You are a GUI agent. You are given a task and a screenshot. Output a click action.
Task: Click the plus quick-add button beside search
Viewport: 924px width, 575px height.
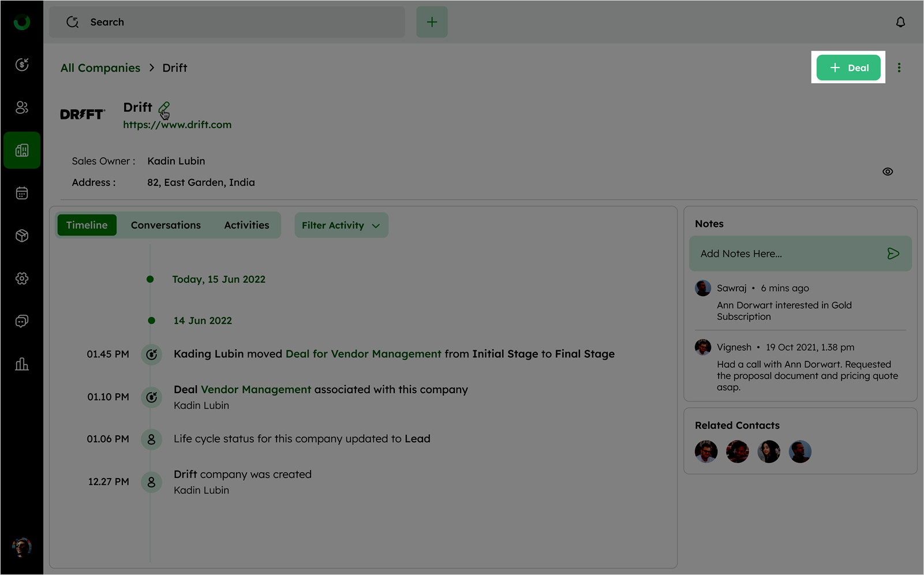click(x=432, y=22)
